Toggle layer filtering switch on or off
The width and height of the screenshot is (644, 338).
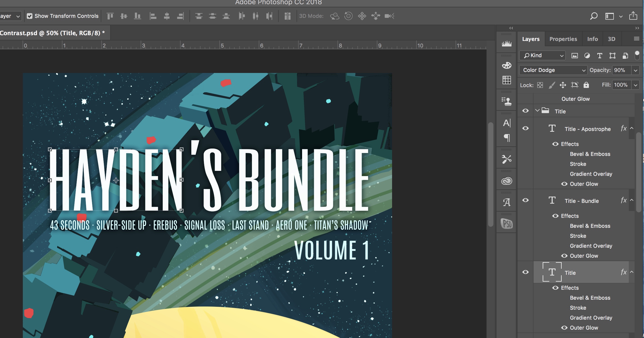click(x=637, y=55)
